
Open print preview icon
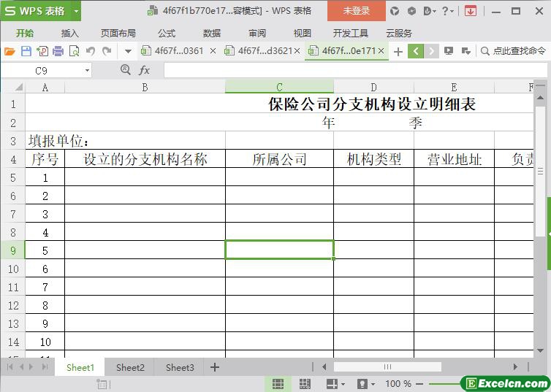click(x=74, y=51)
